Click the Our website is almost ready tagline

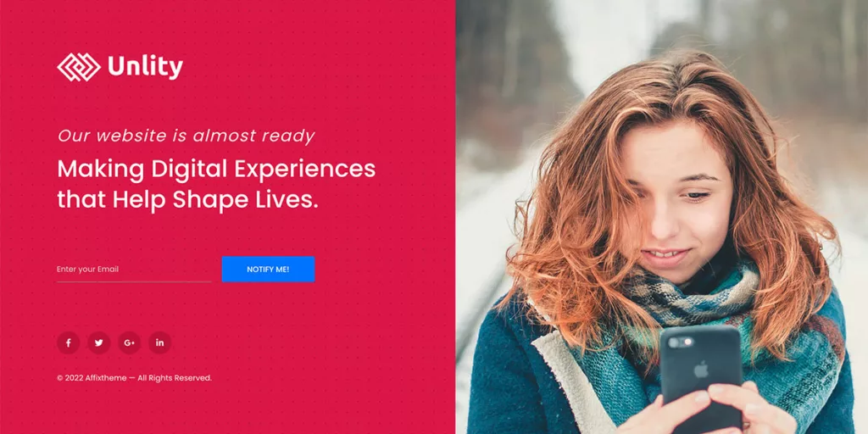point(186,136)
